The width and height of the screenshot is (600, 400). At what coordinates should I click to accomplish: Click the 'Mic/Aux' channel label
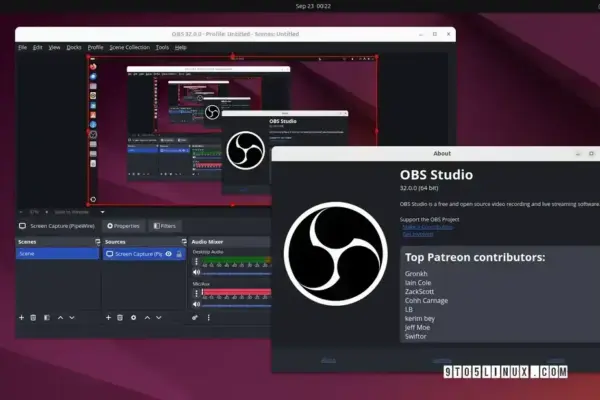(x=201, y=284)
